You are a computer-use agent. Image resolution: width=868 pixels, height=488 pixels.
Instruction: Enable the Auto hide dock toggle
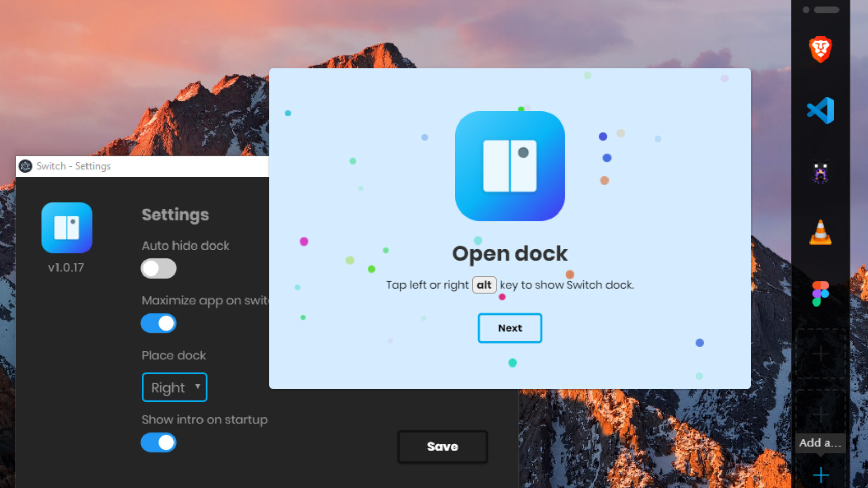point(159,268)
